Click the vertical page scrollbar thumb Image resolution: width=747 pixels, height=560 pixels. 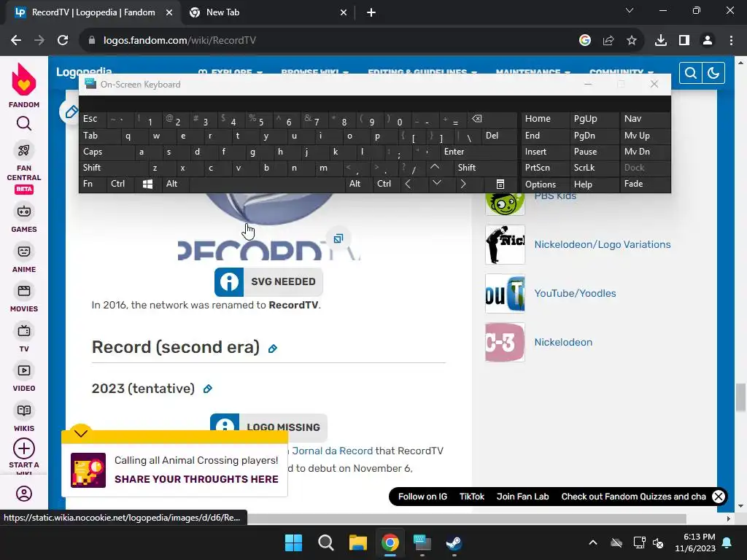tap(740, 397)
